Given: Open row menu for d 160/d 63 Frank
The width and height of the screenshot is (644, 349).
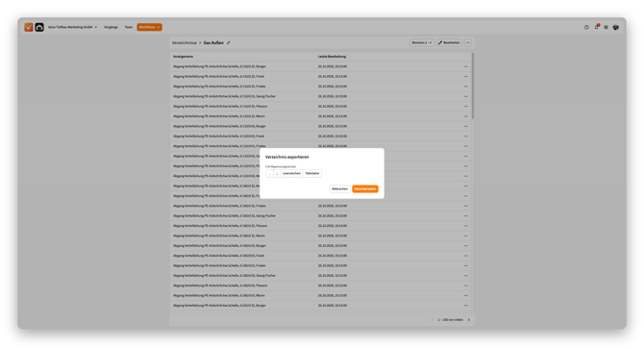Looking at the screenshot, I should pyautogui.click(x=466, y=256).
